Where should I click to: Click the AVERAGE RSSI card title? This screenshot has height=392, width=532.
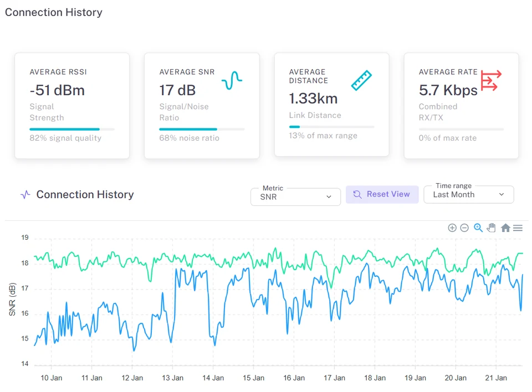(58, 72)
